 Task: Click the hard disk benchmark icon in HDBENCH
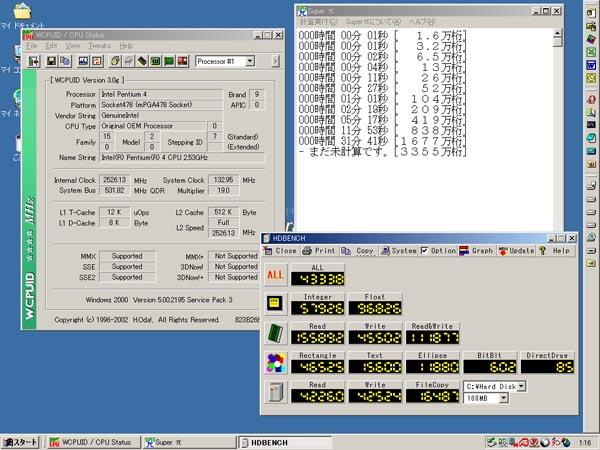pos(276,392)
